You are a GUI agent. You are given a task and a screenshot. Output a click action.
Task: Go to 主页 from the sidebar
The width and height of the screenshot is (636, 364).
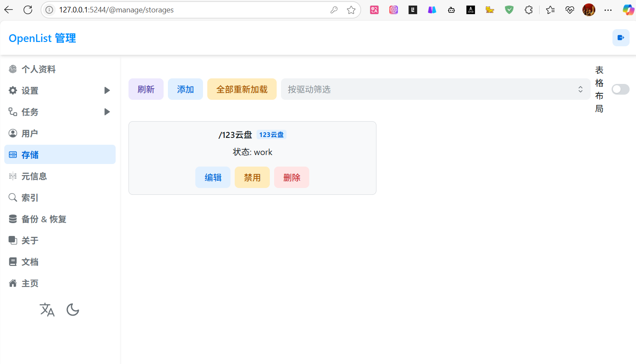[60, 283]
